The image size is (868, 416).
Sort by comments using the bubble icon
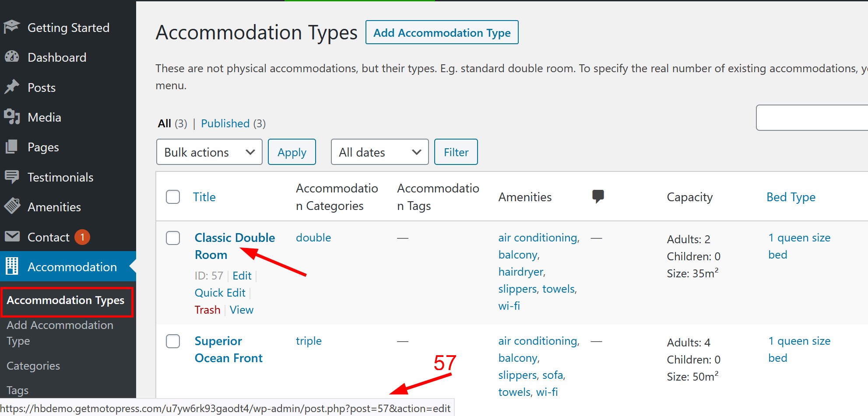point(598,196)
